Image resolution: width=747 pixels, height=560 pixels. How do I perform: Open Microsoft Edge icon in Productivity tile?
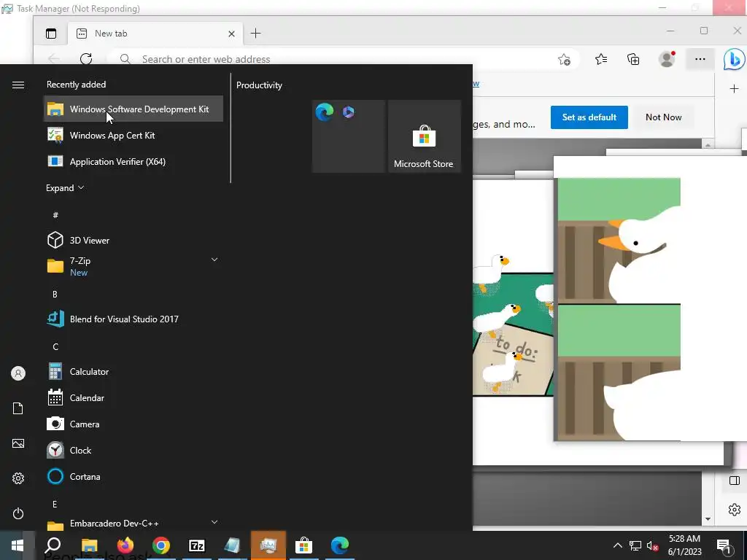pyautogui.click(x=325, y=112)
